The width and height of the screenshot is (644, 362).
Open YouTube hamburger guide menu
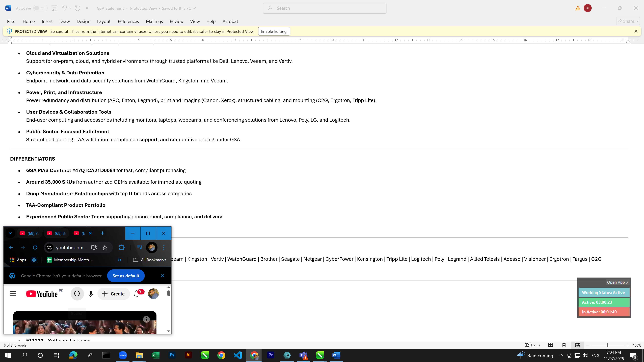(13, 294)
